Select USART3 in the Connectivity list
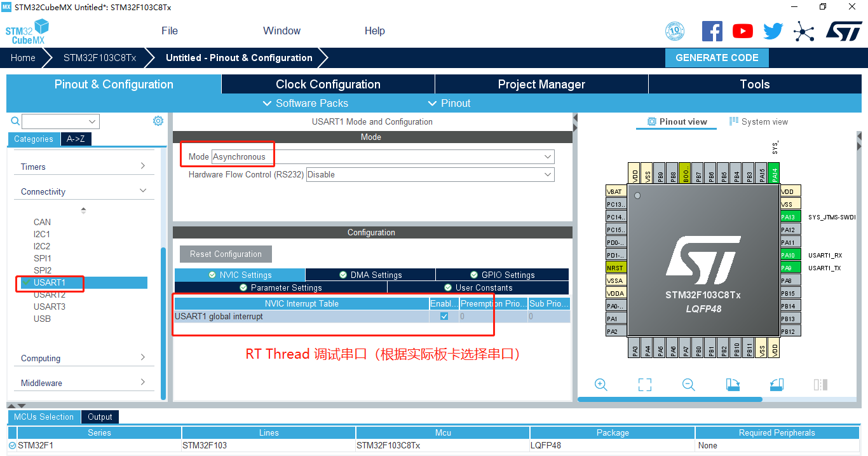 point(50,307)
